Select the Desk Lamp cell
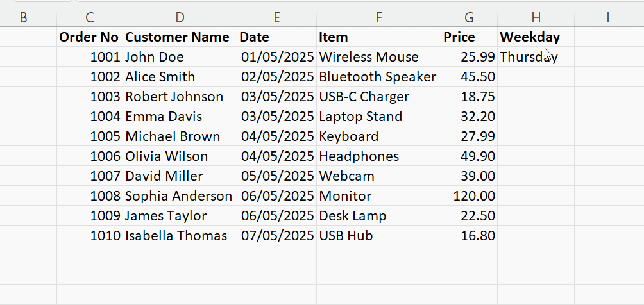 pyautogui.click(x=378, y=216)
